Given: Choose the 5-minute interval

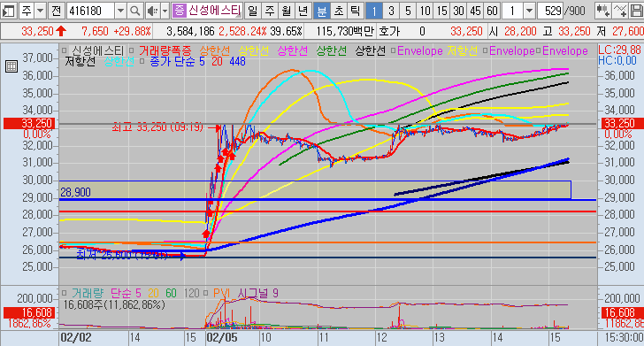Looking at the screenshot, I should coord(408,11).
